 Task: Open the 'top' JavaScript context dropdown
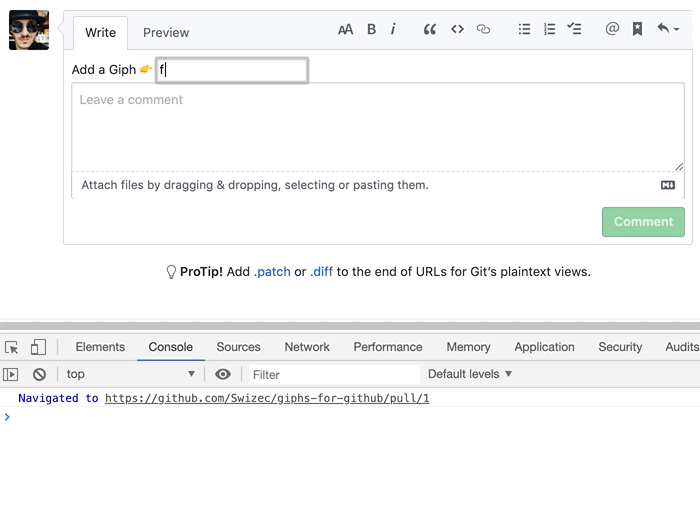click(130, 374)
